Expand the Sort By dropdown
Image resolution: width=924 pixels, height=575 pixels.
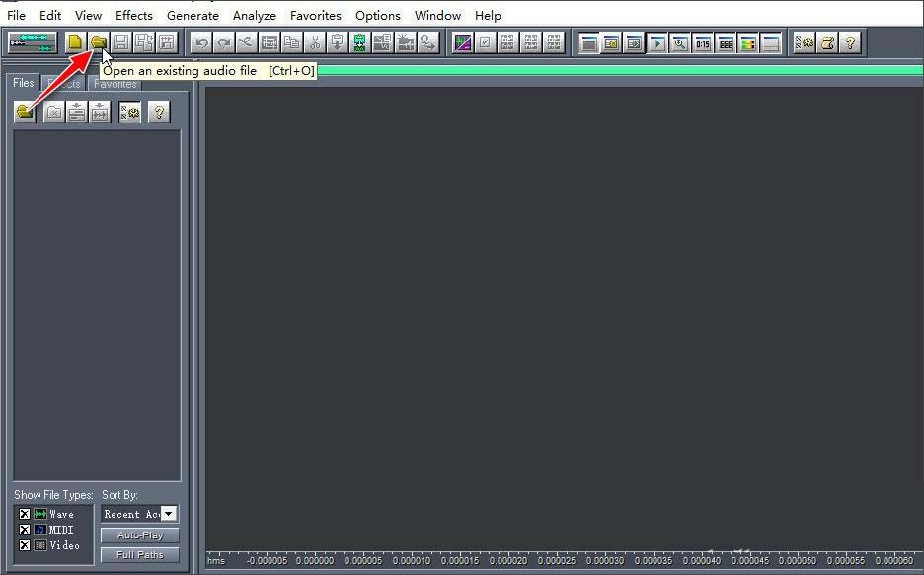pos(169,514)
